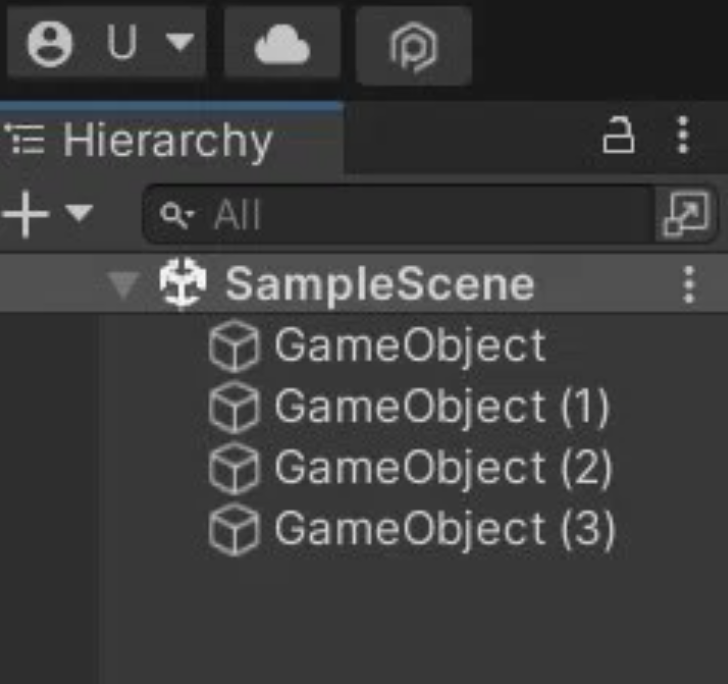Select GameObject (2) in the hierarchy
Screen dimensions: 728x684
pos(442,469)
